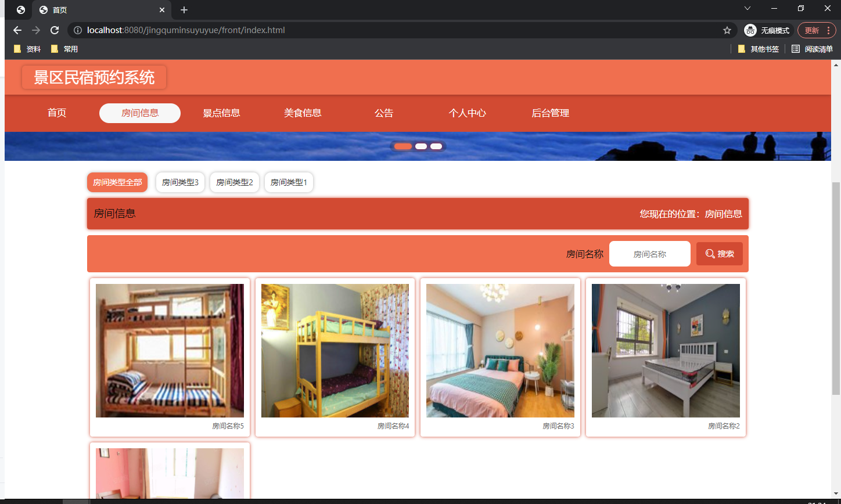Click the address bar URL field
841x504 pixels.
click(401, 30)
